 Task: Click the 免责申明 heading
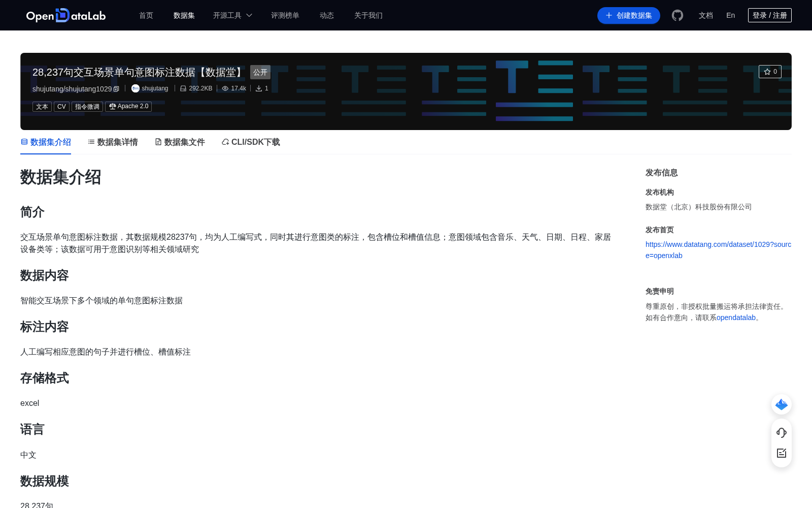click(660, 291)
